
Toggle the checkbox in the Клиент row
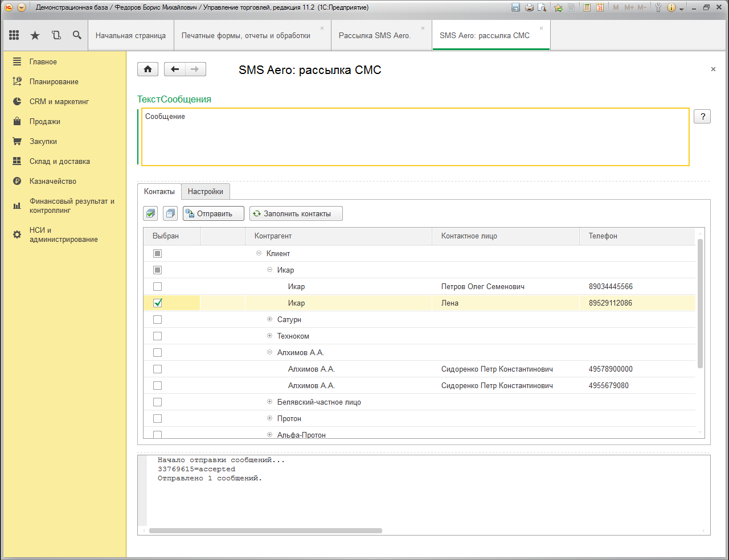tap(158, 253)
